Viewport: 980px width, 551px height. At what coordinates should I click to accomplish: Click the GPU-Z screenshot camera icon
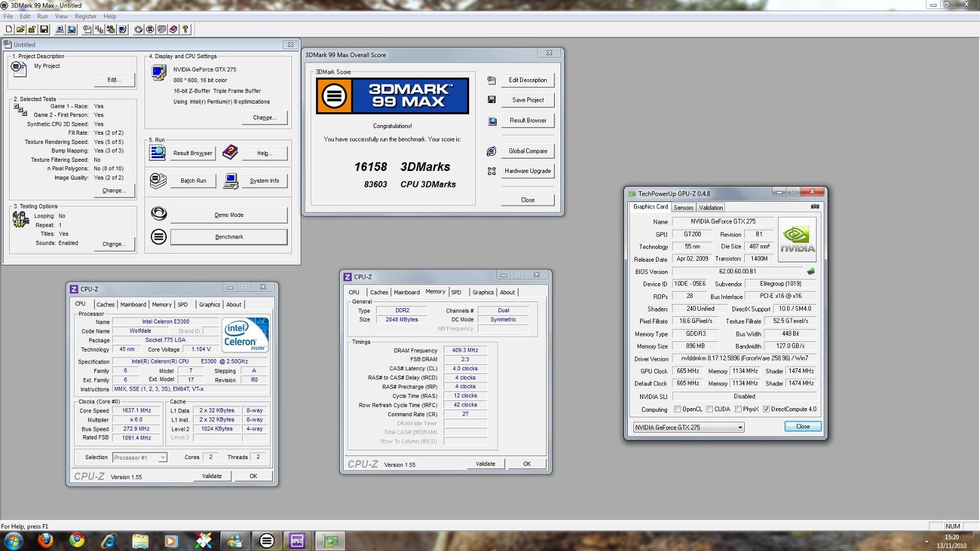pyautogui.click(x=815, y=207)
